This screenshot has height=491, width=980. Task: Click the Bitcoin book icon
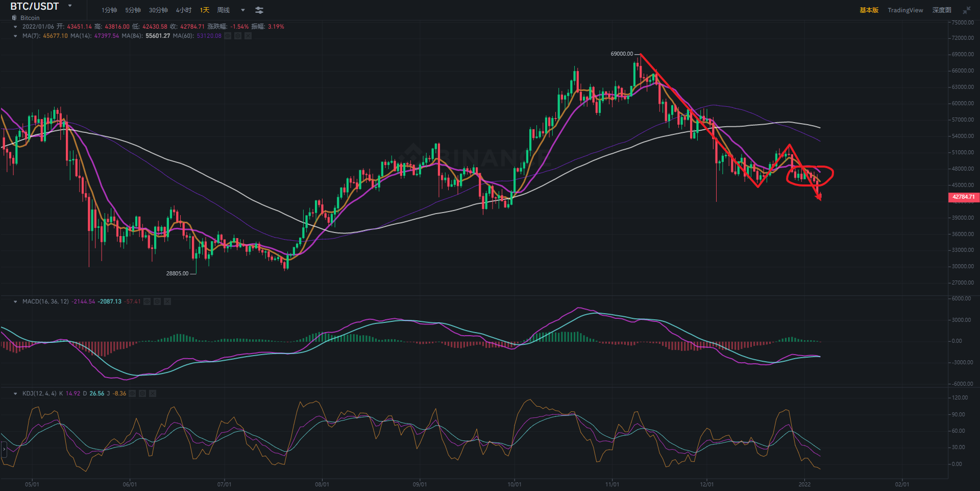click(x=14, y=18)
